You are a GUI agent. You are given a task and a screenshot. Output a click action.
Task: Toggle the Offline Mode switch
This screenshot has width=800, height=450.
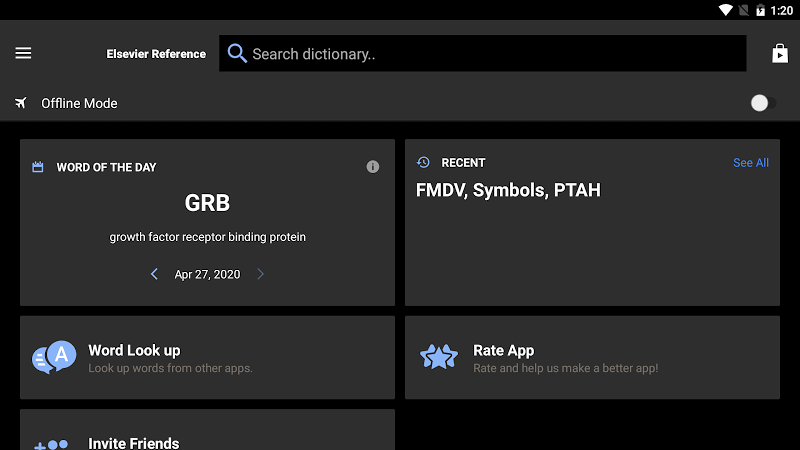(x=763, y=103)
